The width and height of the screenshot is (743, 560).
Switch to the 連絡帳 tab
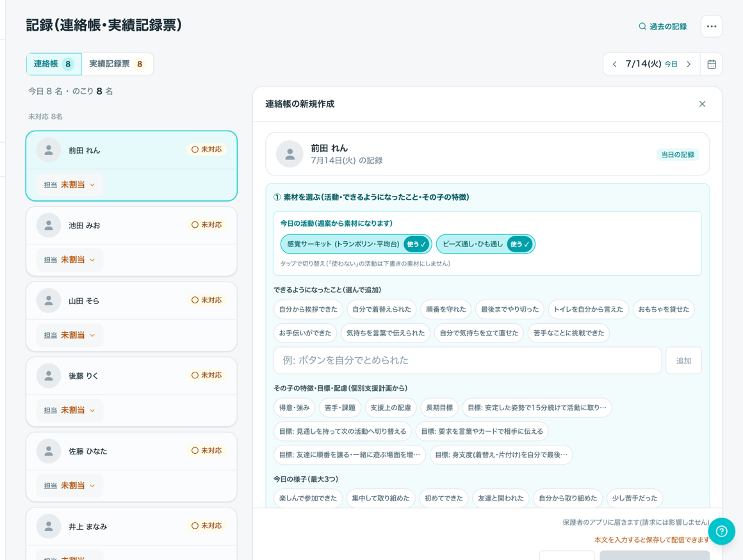point(54,64)
